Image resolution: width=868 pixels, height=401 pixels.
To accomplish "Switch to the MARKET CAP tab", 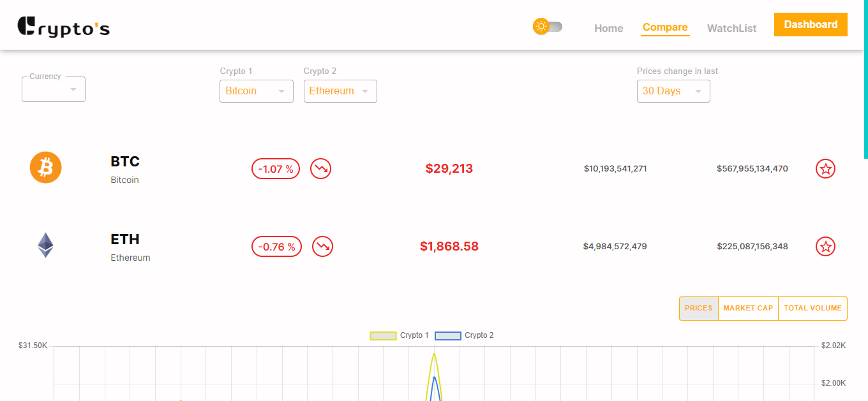I will [748, 308].
